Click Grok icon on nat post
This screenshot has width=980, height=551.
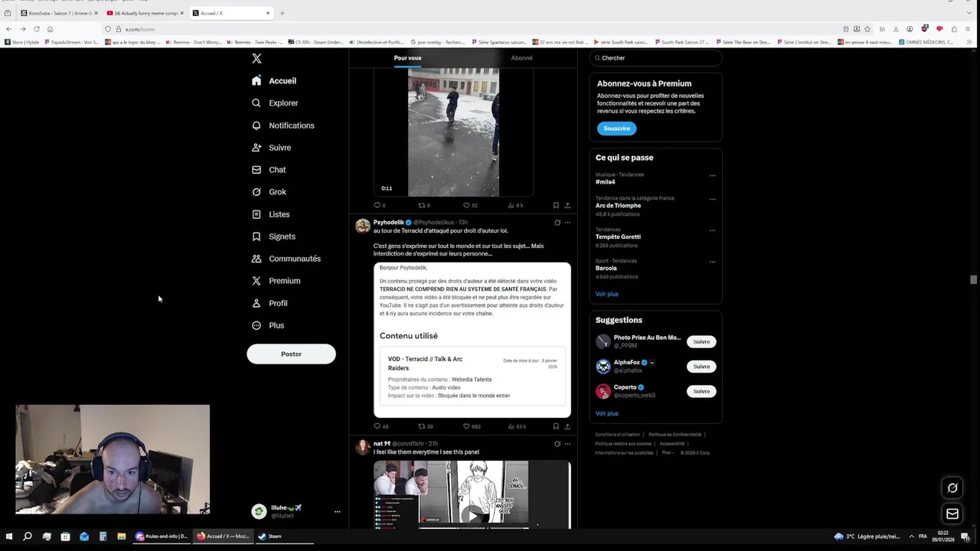click(557, 444)
